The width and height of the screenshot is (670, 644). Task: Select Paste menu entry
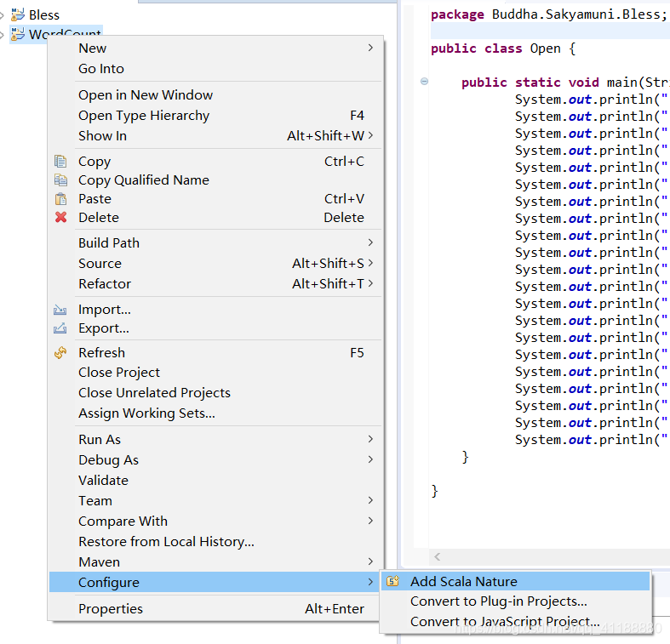[x=215, y=199]
